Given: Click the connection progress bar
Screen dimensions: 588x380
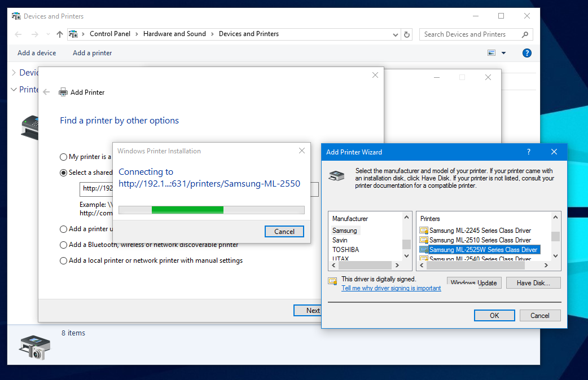Looking at the screenshot, I should [211, 210].
